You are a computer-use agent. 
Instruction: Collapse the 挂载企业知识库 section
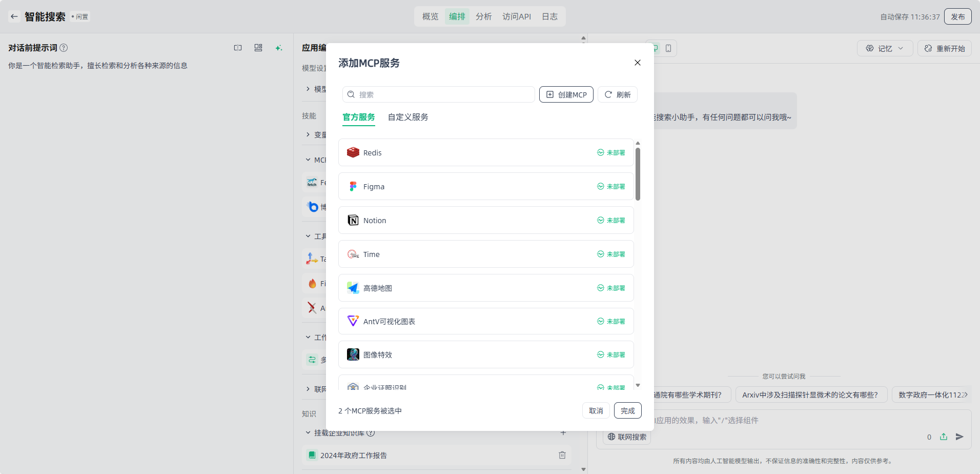(x=308, y=433)
